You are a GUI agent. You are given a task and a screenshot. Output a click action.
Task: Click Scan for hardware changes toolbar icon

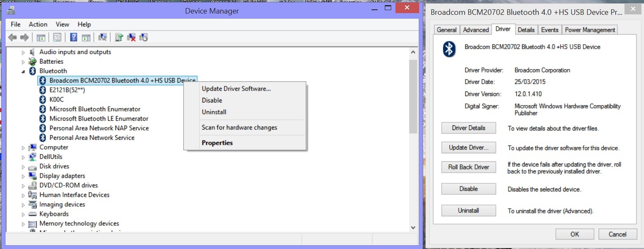pyautogui.click(x=102, y=37)
